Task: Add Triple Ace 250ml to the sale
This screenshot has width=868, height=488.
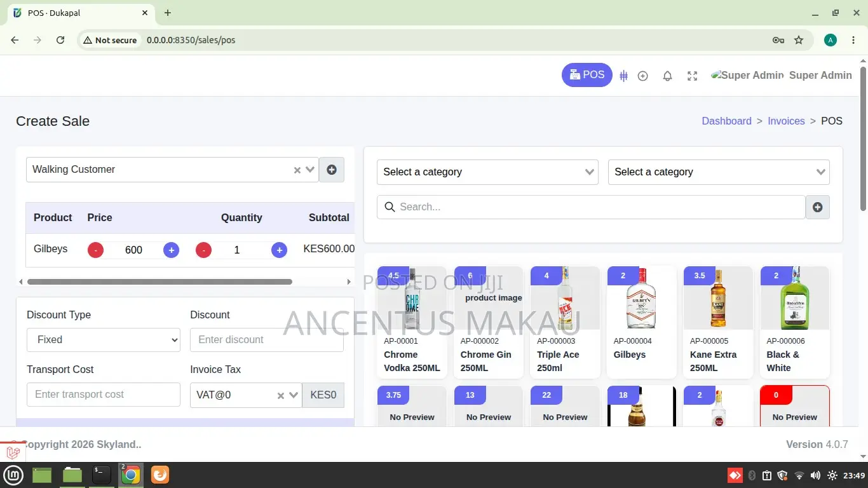Action: (x=565, y=322)
